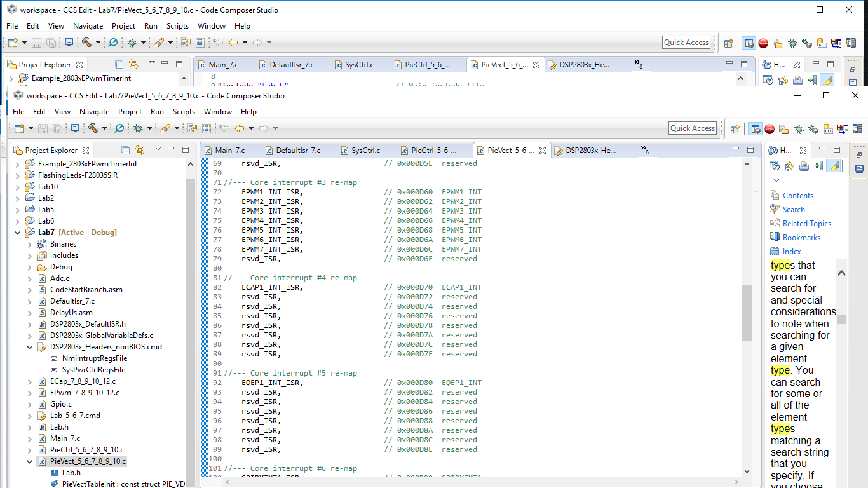Collapse the Lab7 project tree node

18,233
